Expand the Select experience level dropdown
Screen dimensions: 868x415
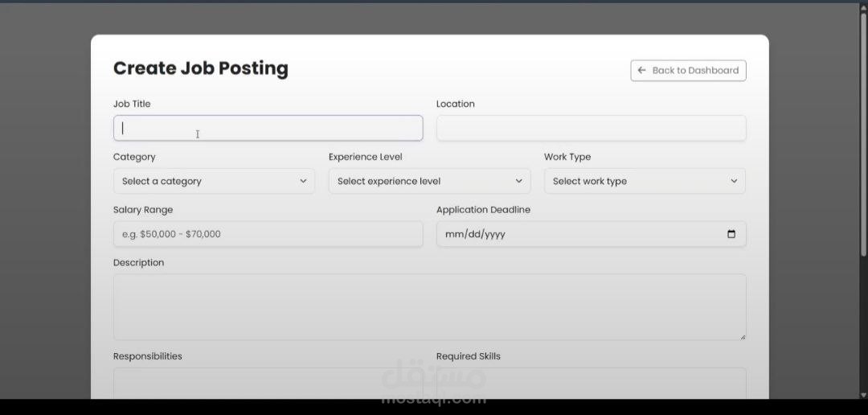429,181
